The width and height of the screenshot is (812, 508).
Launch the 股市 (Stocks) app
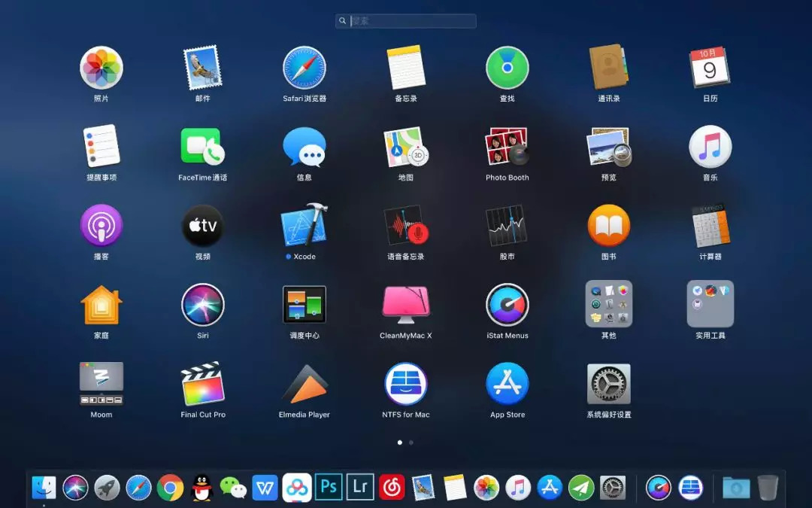pyautogui.click(x=507, y=226)
